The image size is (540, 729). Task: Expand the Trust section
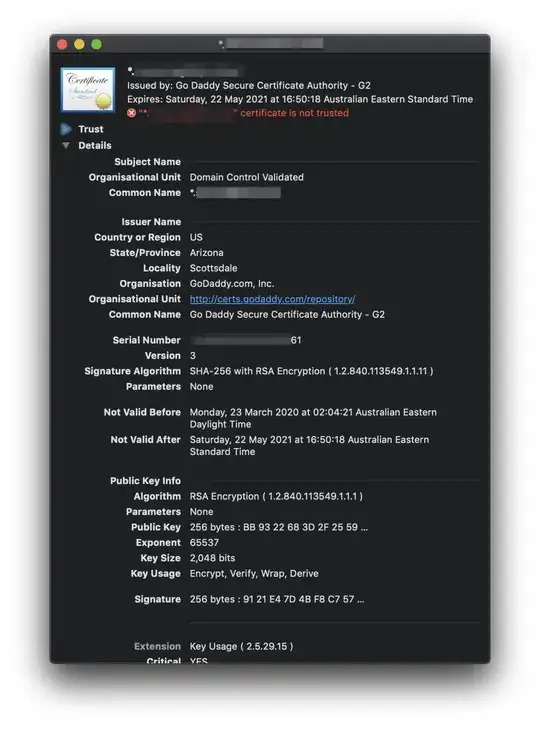click(66, 129)
